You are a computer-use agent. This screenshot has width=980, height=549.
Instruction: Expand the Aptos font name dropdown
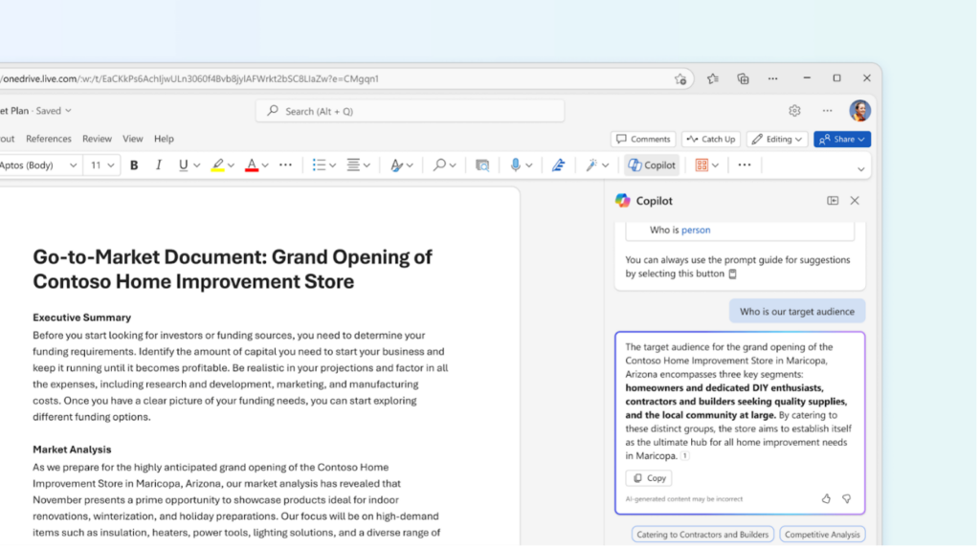pyautogui.click(x=73, y=165)
